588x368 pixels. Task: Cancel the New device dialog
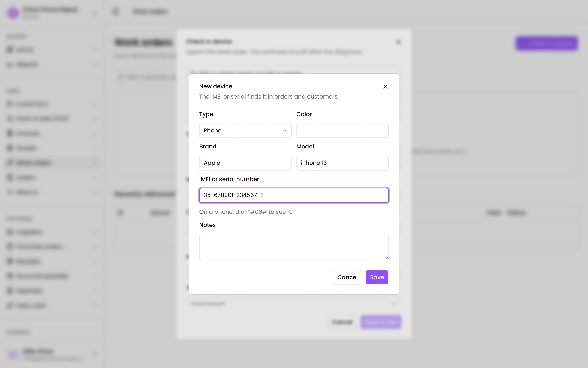coord(347,277)
